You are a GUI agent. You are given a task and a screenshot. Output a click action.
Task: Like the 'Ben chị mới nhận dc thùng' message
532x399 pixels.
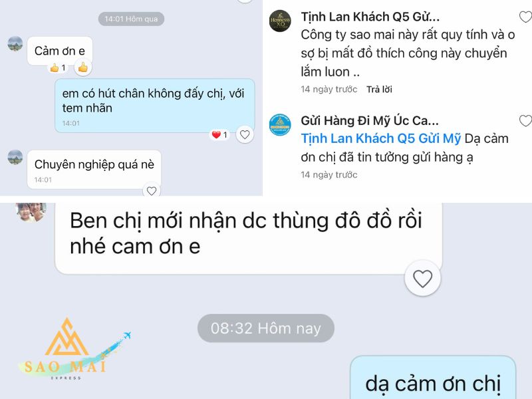(x=422, y=278)
